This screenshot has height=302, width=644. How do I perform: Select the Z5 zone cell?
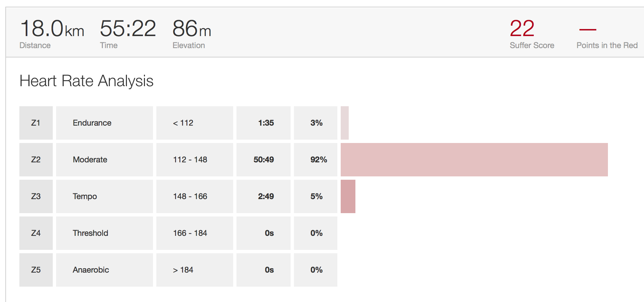pos(36,270)
